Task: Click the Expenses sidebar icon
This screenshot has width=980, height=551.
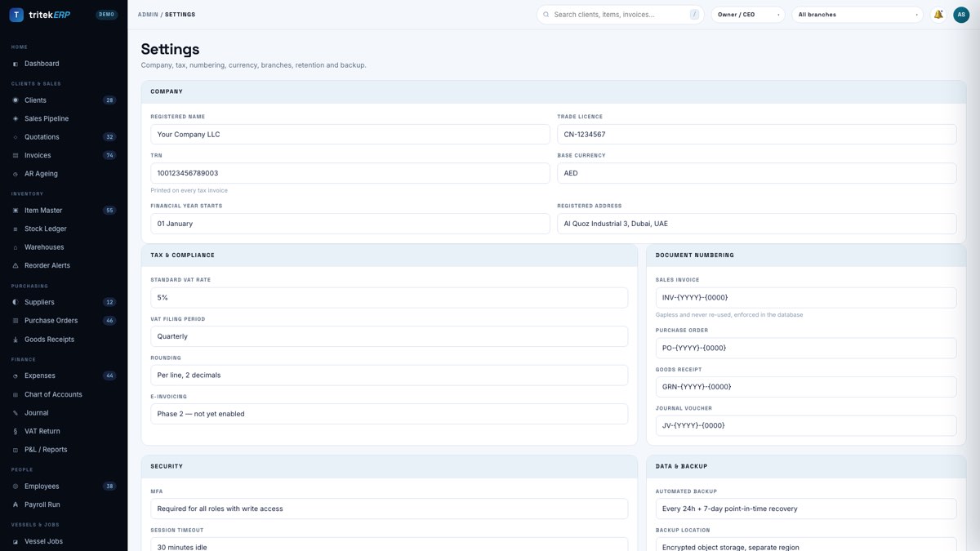Action: (16, 375)
